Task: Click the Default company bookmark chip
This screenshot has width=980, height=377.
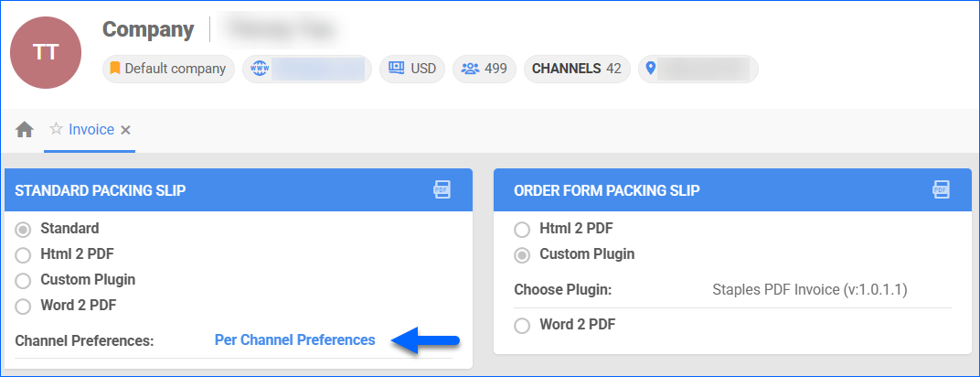Action: [x=167, y=69]
